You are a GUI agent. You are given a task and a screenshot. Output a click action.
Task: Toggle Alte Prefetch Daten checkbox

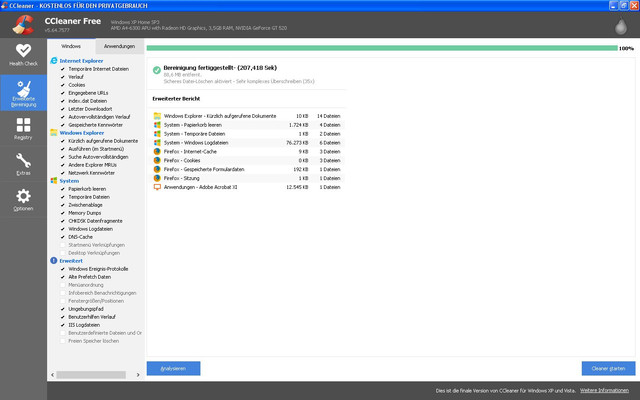point(63,277)
